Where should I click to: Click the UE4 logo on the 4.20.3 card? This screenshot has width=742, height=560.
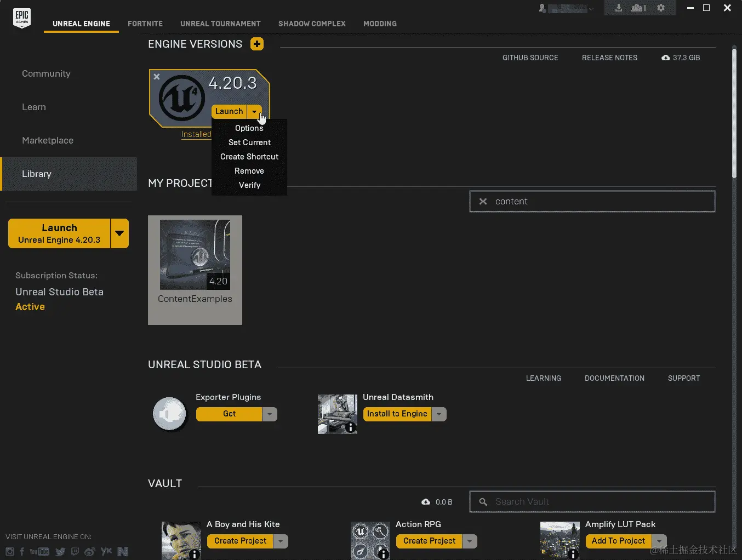pyautogui.click(x=182, y=98)
